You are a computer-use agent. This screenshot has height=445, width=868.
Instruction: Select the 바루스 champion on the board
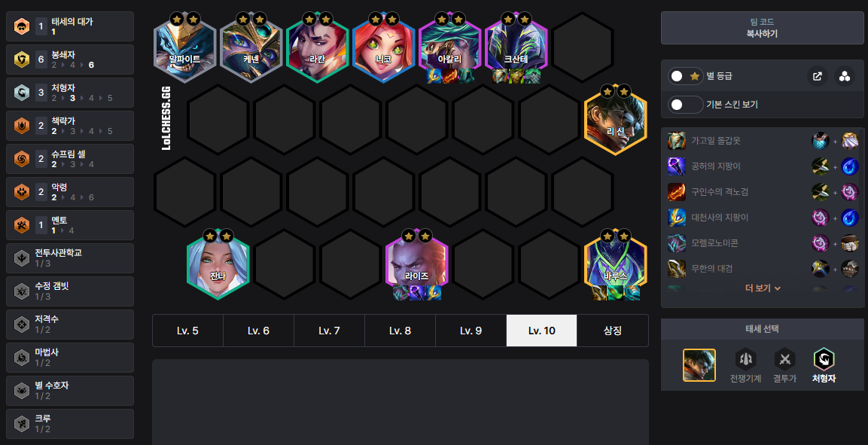pyautogui.click(x=616, y=264)
